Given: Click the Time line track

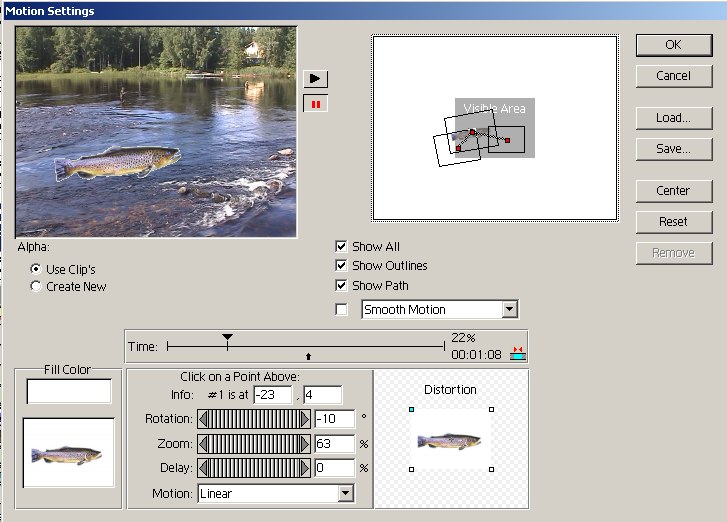Looking at the screenshot, I should click(x=306, y=346).
